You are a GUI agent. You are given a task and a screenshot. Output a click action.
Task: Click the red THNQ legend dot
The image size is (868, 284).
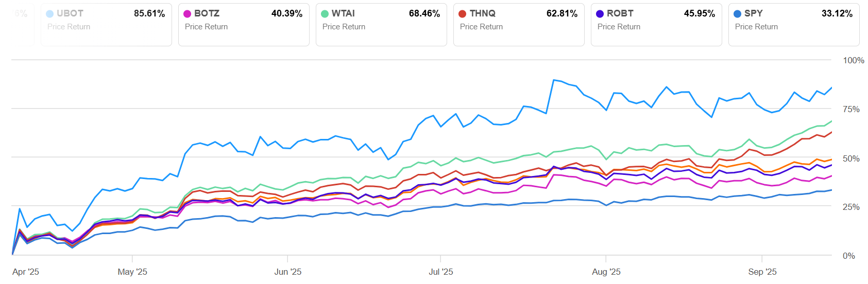[x=463, y=14]
